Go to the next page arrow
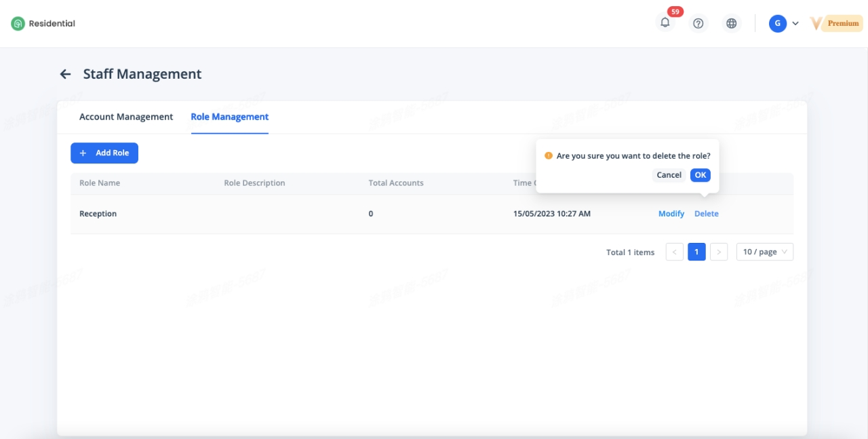This screenshot has height=439, width=868. pyautogui.click(x=719, y=252)
